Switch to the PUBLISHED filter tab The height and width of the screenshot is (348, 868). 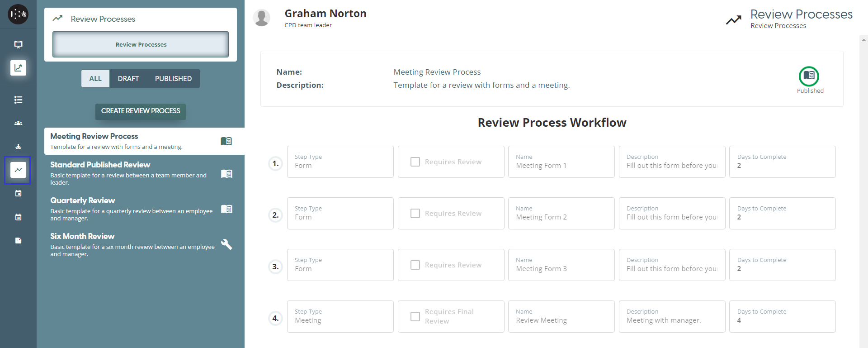point(173,79)
